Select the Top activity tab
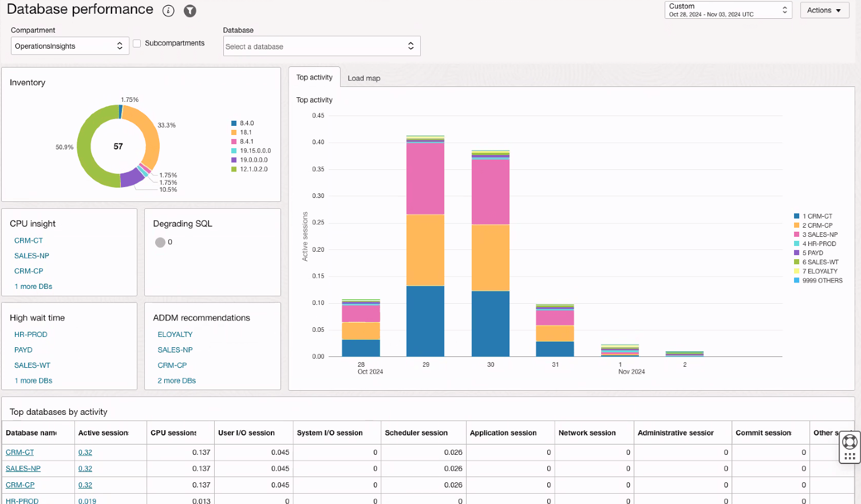Image resolution: width=861 pixels, height=504 pixels. pos(314,76)
